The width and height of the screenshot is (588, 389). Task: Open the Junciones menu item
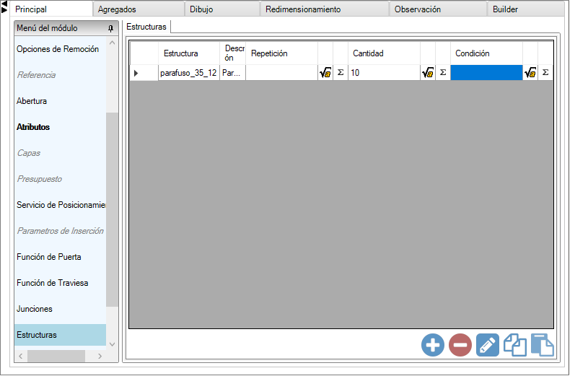tap(35, 309)
